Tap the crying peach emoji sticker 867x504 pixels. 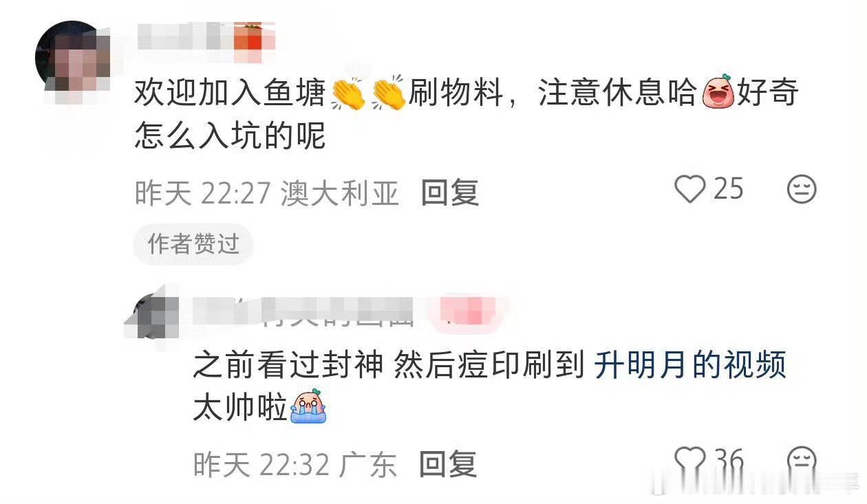coord(309,407)
